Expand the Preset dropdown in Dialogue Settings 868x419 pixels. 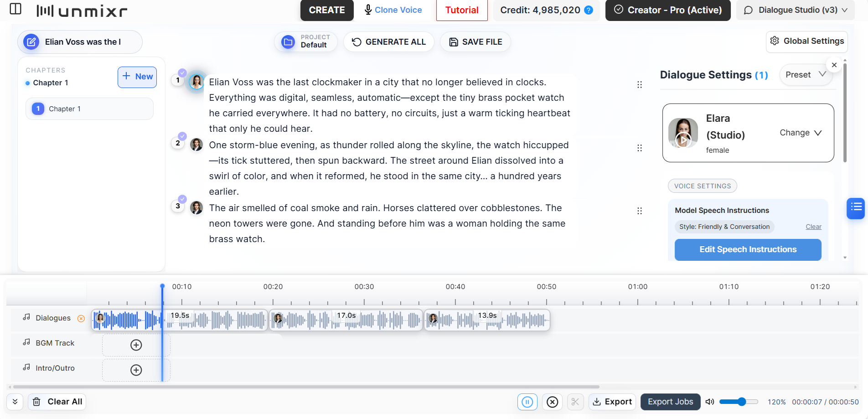click(806, 74)
